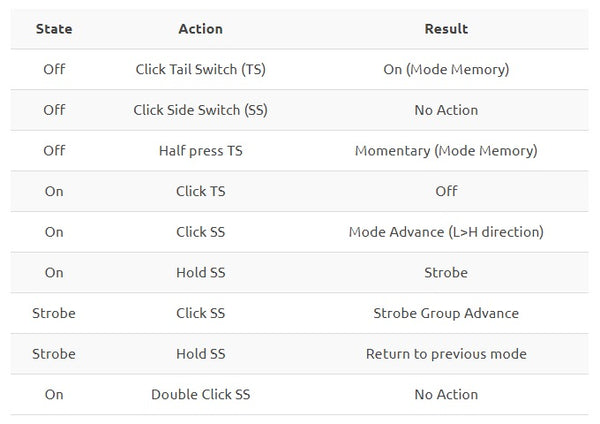Select the "Double Click SS" action cell
The height and width of the screenshot is (424, 600).
coord(200,394)
